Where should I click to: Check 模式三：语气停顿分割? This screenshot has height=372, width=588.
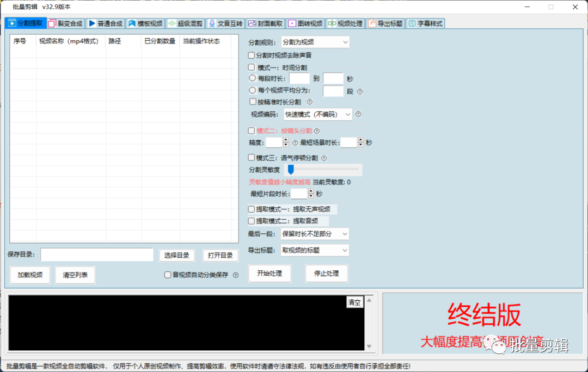pyautogui.click(x=251, y=158)
